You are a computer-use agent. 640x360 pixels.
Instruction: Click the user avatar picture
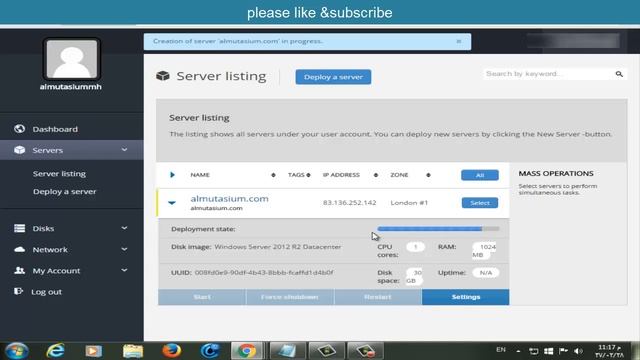point(72,59)
